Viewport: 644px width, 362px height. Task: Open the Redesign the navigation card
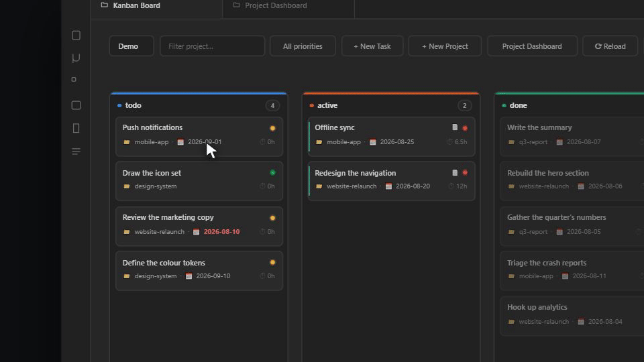[392, 181]
